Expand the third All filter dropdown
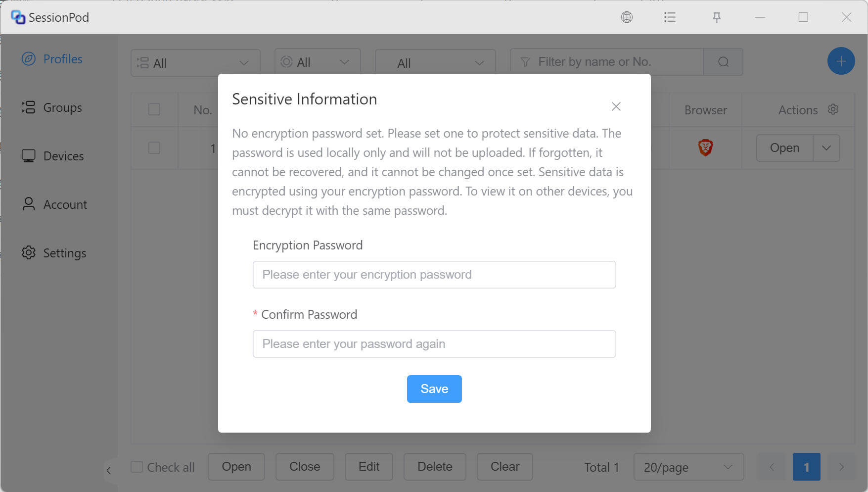 435,63
